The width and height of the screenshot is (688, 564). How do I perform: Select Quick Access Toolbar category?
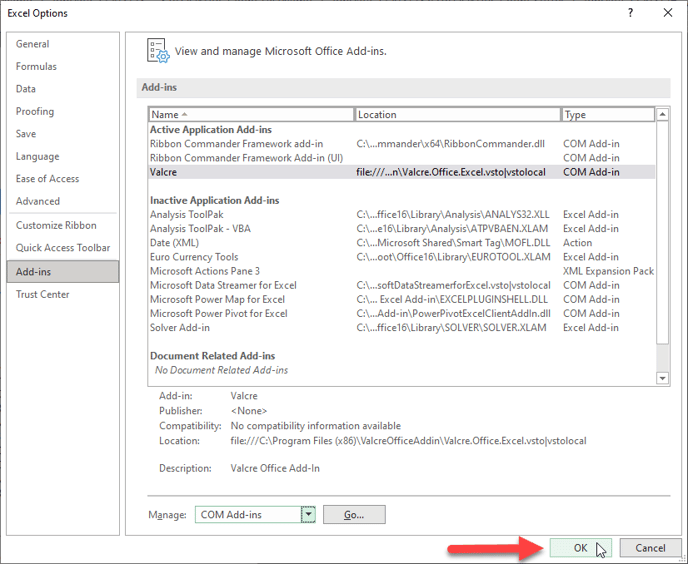point(63,248)
